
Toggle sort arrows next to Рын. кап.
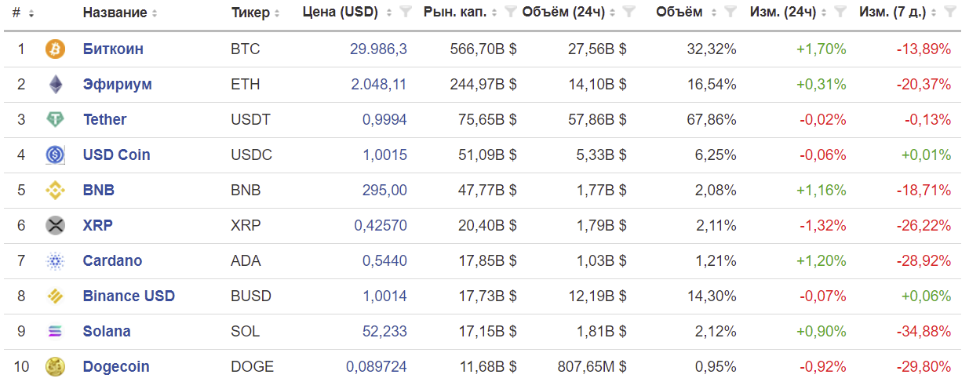[496, 13]
